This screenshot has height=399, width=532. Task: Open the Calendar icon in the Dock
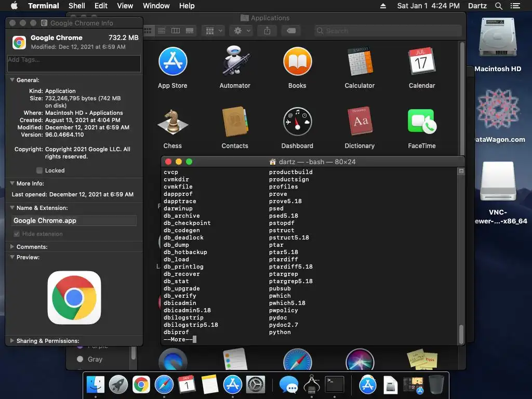pos(187,385)
